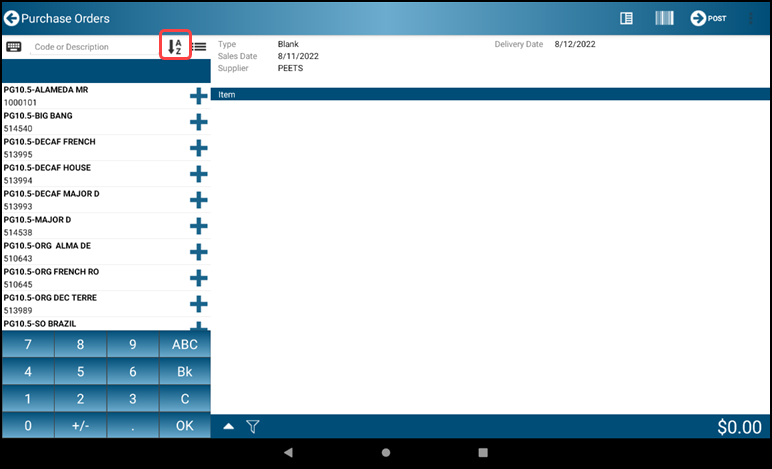772x469 pixels.
Task: Add PG10.5-DECAF HOUSE to order
Action: tap(198, 174)
